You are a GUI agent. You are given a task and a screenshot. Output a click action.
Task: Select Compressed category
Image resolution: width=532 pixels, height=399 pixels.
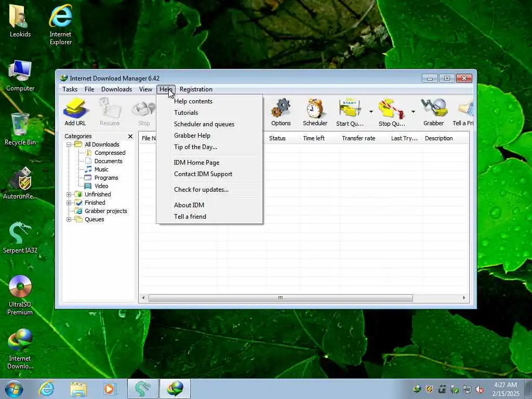(110, 153)
